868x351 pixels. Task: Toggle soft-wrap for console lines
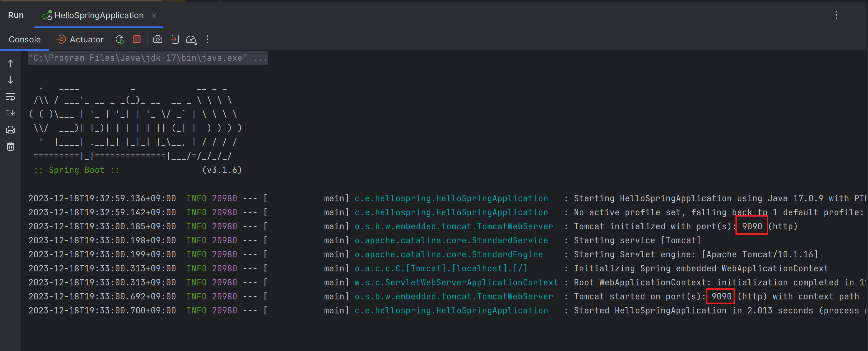pyautogui.click(x=11, y=97)
